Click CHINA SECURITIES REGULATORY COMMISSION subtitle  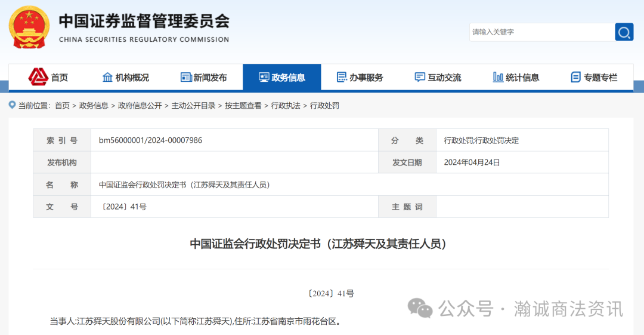point(144,39)
